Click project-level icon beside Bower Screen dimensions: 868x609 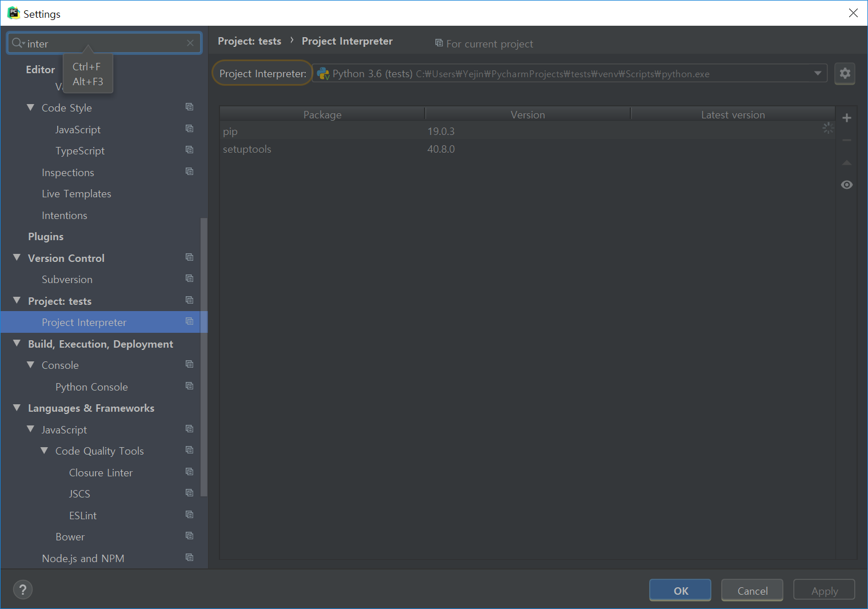pyautogui.click(x=190, y=536)
